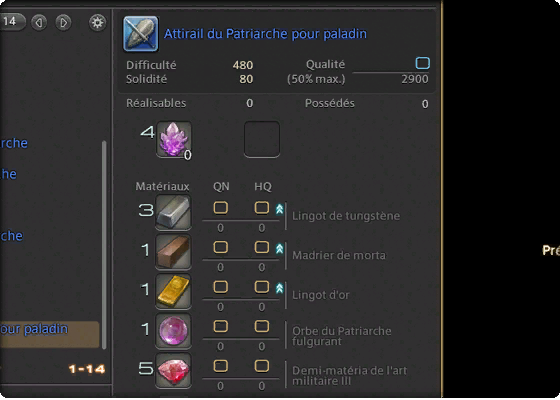Image resolution: width=560 pixels, height=400 pixels.
Task: Click the Attirail du Patriarche recipe icon
Action: [x=141, y=34]
